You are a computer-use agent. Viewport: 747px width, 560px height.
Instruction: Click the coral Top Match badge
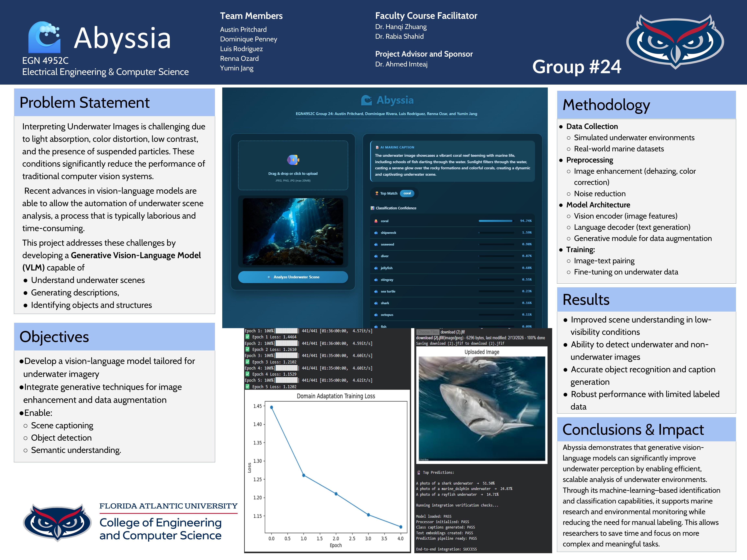click(x=407, y=193)
